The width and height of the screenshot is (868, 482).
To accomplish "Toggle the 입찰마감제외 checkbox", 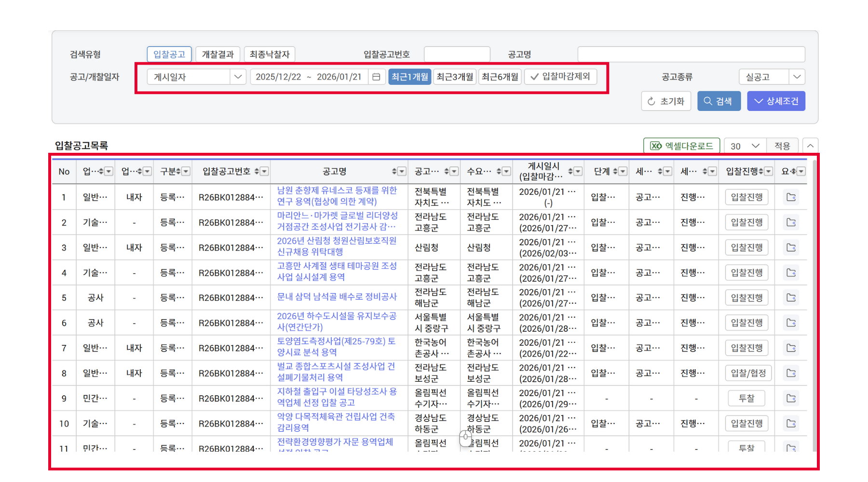I will tap(560, 77).
